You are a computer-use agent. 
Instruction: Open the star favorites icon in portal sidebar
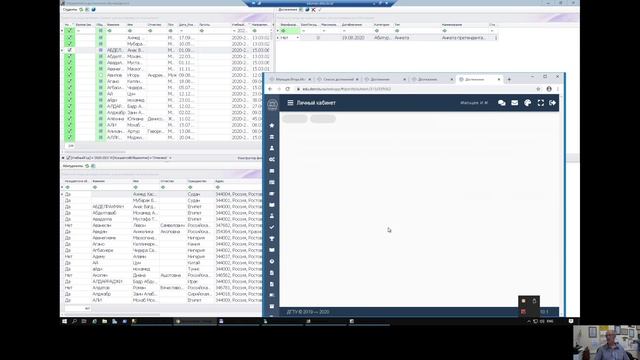pos(272,125)
